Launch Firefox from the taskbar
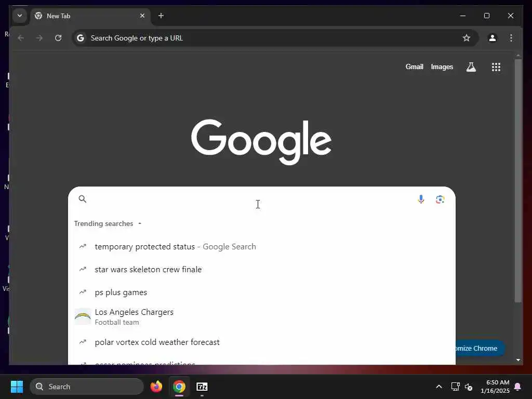Image resolution: width=532 pixels, height=399 pixels. pos(156,387)
